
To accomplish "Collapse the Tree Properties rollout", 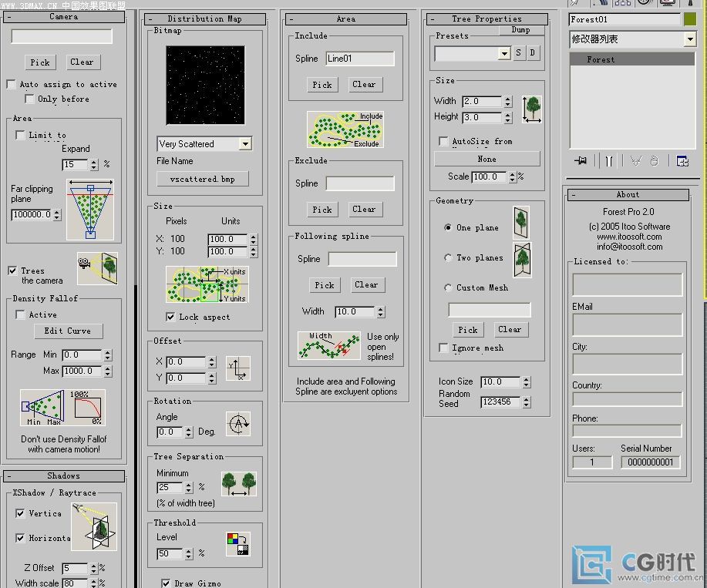I will [x=487, y=19].
